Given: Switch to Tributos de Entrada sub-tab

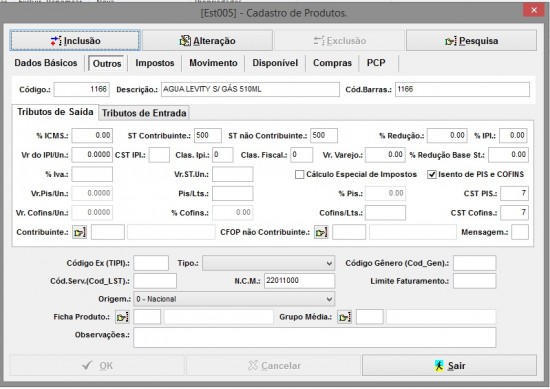Looking at the screenshot, I should click(x=144, y=113).
